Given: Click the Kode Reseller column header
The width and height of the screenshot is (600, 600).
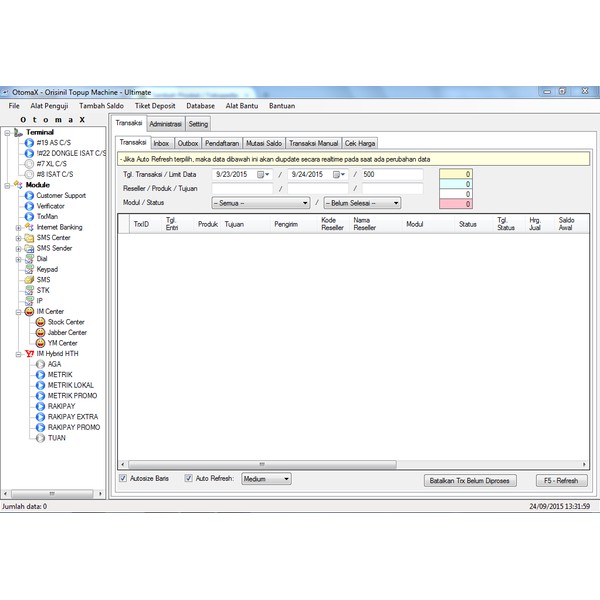Looking at the screenshot, I should point(333,224).
